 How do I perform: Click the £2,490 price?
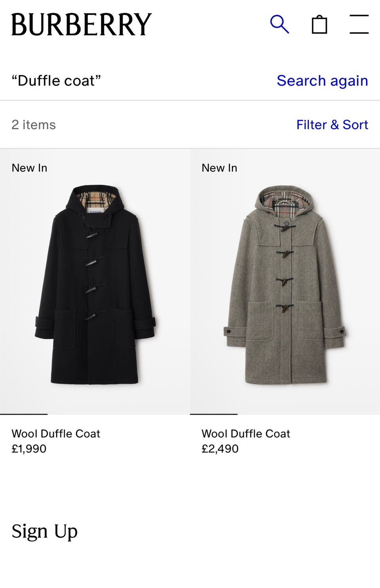click(220, 449)
